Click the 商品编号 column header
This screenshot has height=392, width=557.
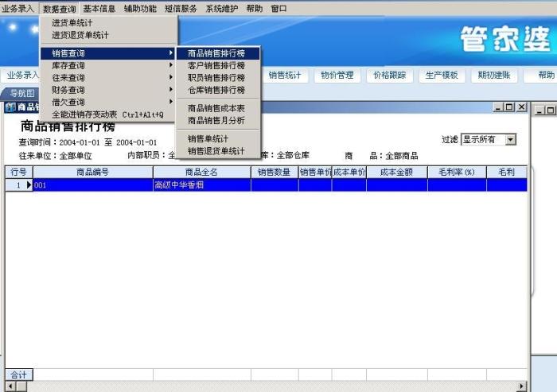(92, 172)
